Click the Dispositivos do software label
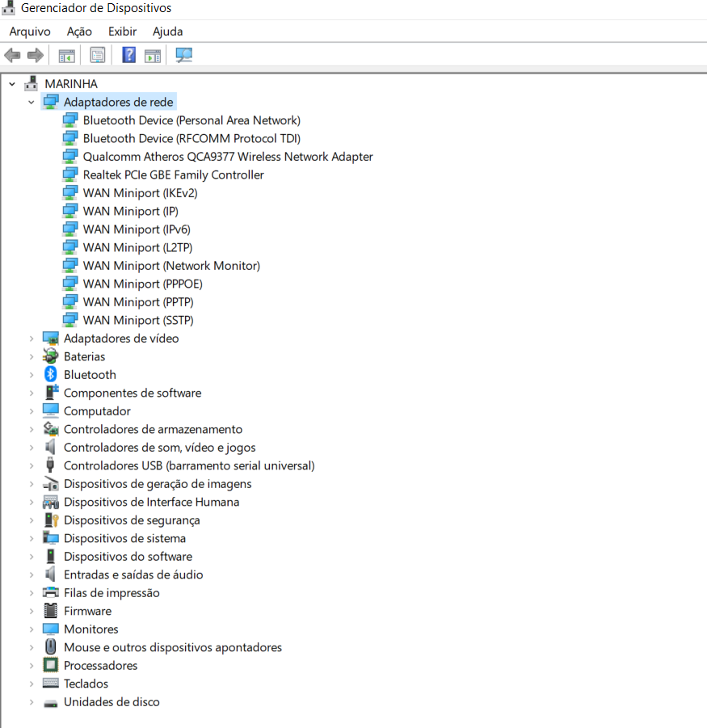This screenshot has width=707, height=728. (128, 556)
